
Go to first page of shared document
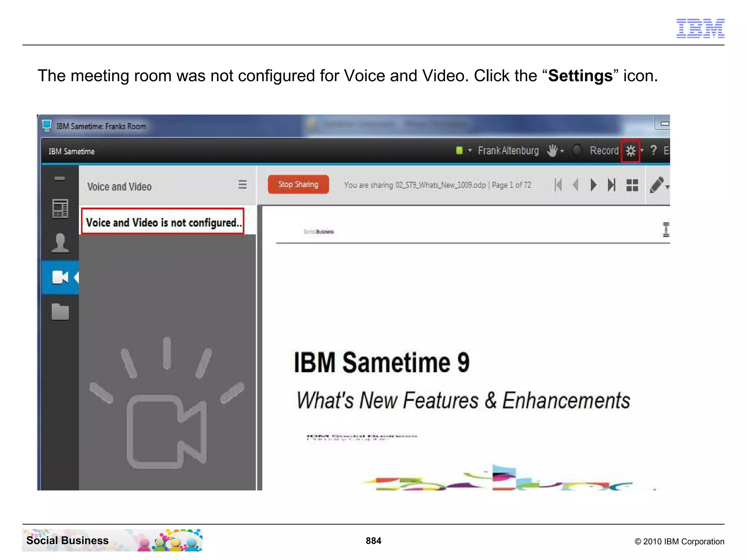558,185
